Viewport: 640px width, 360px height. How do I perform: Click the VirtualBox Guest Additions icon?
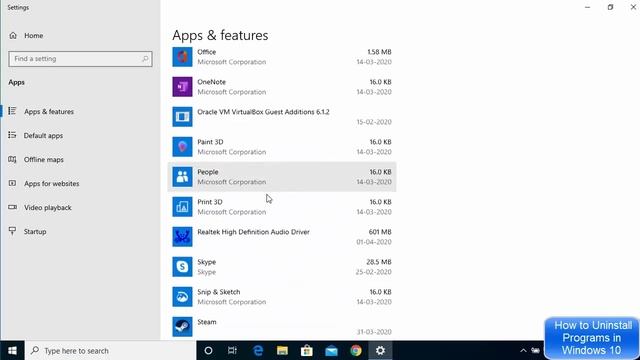pyautogui.click(x=182, y=117)
